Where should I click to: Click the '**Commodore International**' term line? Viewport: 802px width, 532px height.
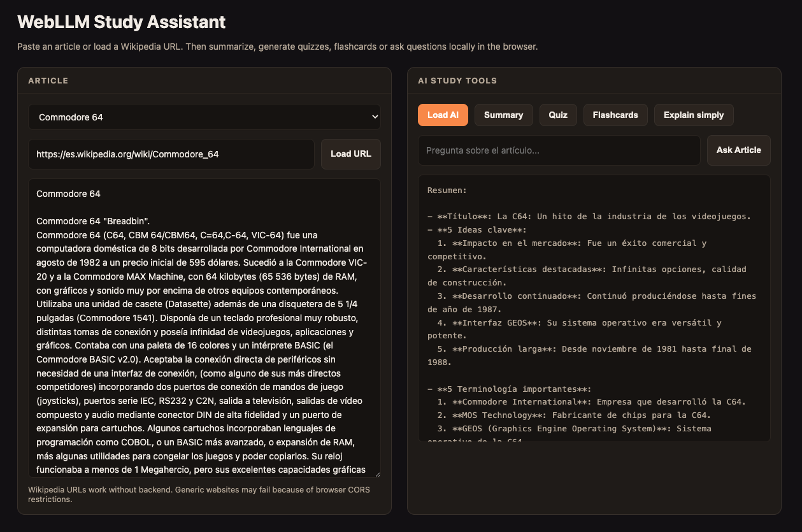pyautogui.click(x=592, y=402)
